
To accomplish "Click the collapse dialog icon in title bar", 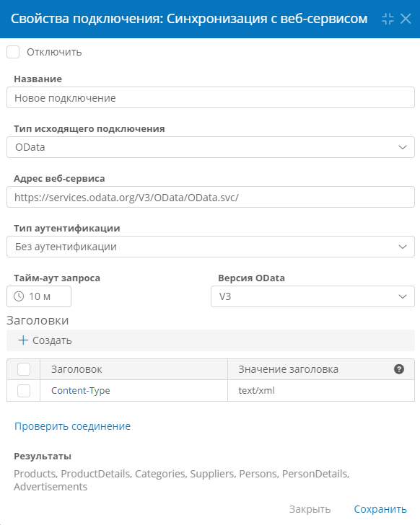I will [x=388, y=19].
